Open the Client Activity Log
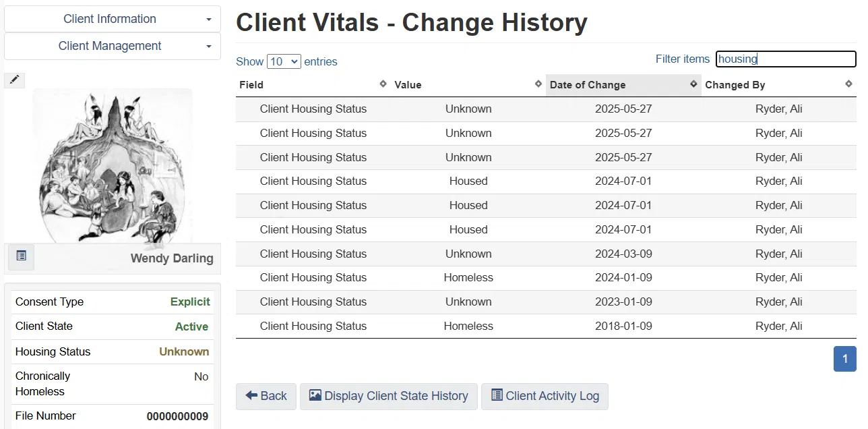 pos(545,396)
